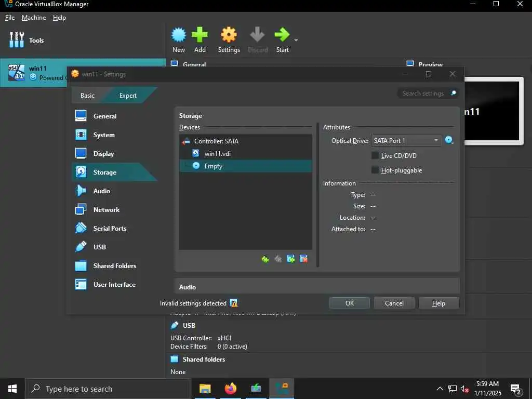Click the muted volume tray icon
The height and width of the screenshot is (399, 532).
(x=464, y=389)
